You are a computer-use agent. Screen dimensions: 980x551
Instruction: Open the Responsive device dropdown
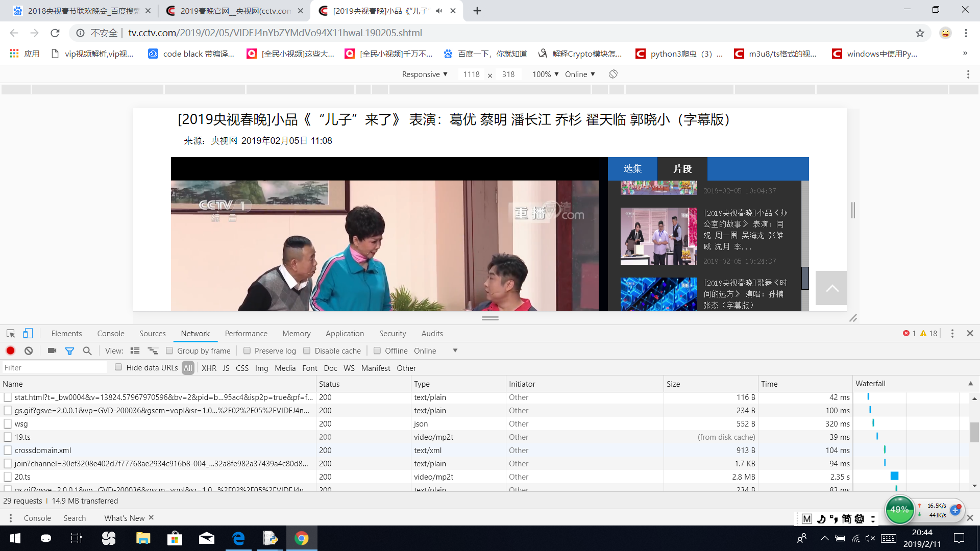pos(425,74)
